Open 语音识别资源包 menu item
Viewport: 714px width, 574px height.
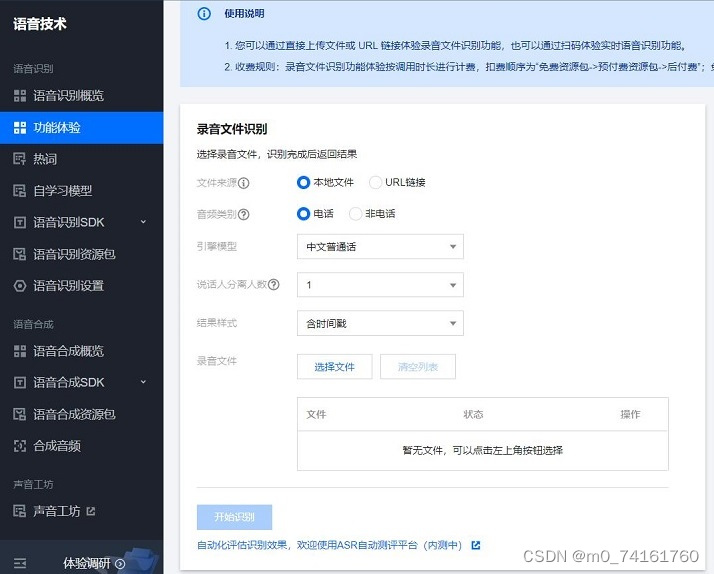tap(82, 254)
